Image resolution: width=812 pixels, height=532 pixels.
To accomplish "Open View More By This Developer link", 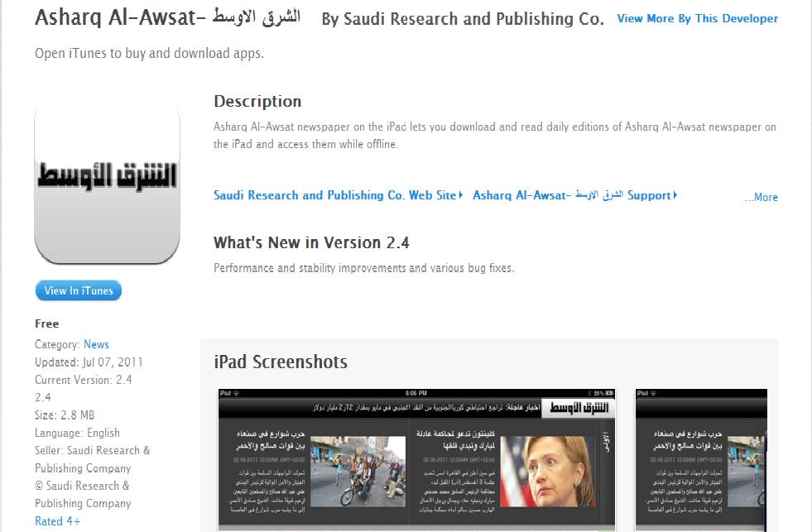I will pos(697,19).
